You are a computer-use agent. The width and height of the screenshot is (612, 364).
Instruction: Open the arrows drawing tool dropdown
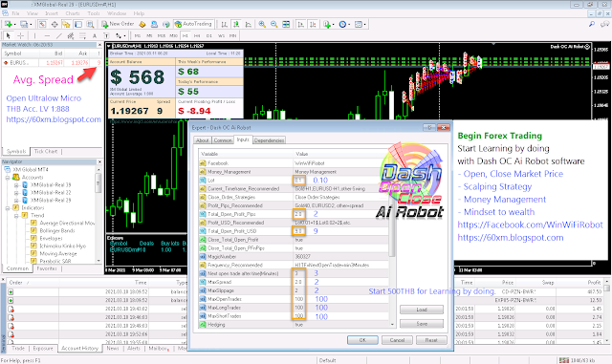(x=124, y=35)
